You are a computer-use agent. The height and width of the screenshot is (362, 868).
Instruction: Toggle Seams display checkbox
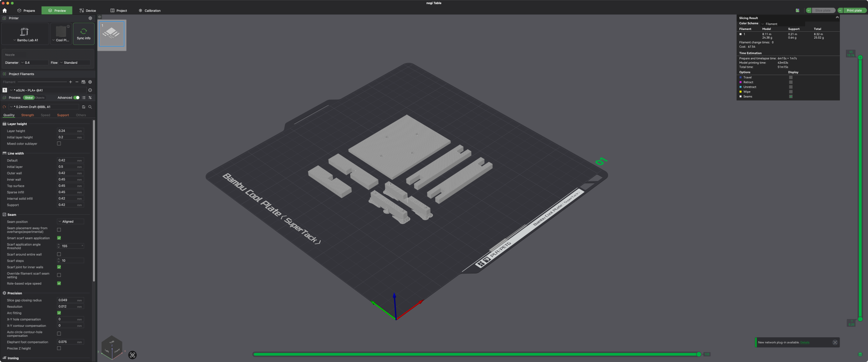pos(791,96)
